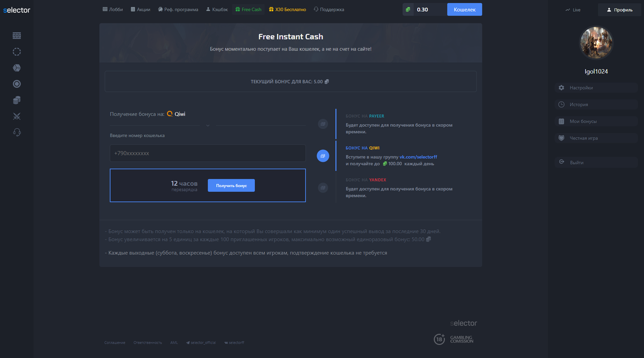
Task: Switch to the Профиль tab
Action: pyautogui.click(x=620, y=10)
